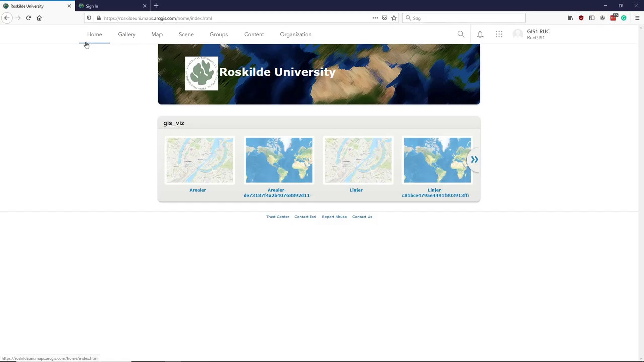Image resolution: width=644 pixels, height=362 pixels.
Task: Open the Trust Center footer link
Action: [x=278, y=217]
